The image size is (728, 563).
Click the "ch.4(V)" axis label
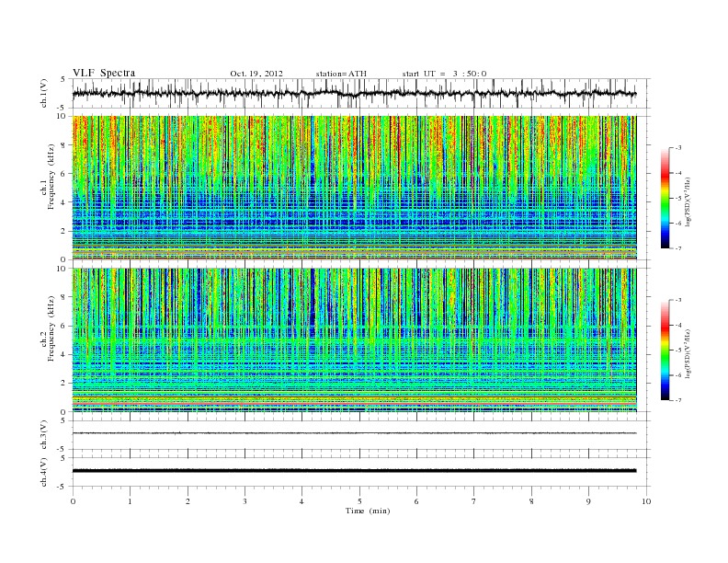pos(43,472)
